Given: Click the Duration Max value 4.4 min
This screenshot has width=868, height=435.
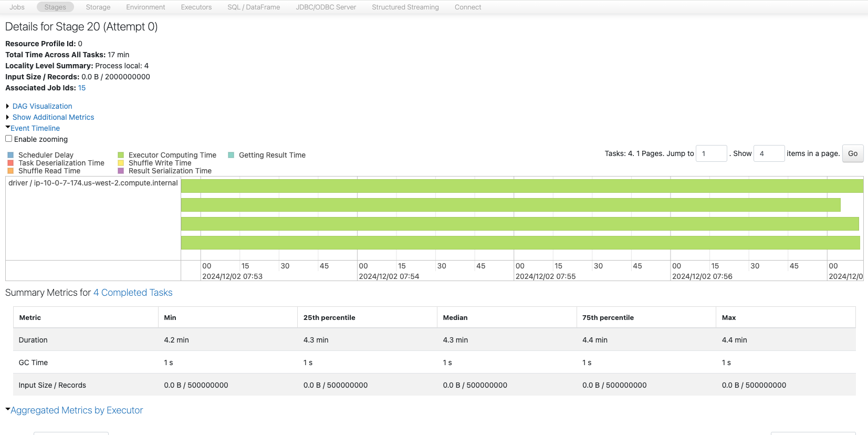Looking at the screenshot, I should click(x=734, y=340).
